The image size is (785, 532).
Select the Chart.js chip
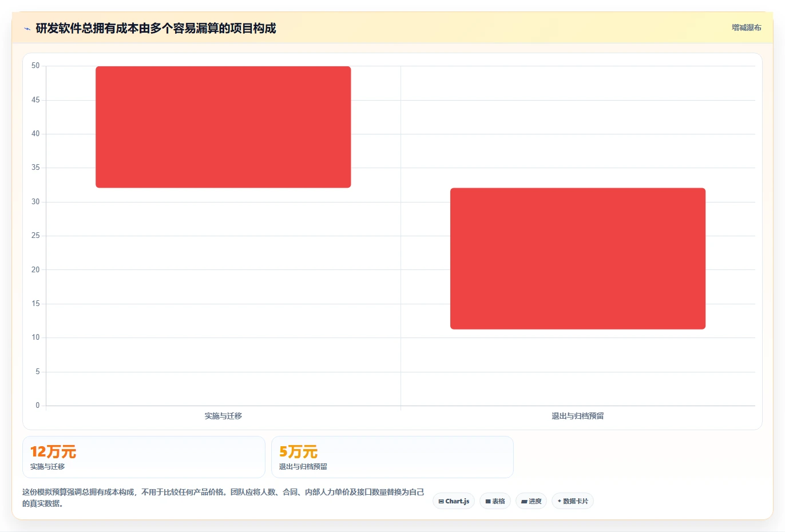point(454,501)
